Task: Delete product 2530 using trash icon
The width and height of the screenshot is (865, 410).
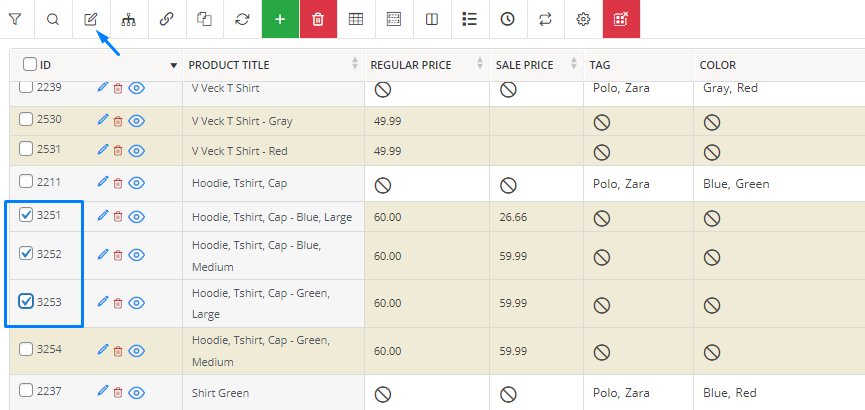Action: 118,120
